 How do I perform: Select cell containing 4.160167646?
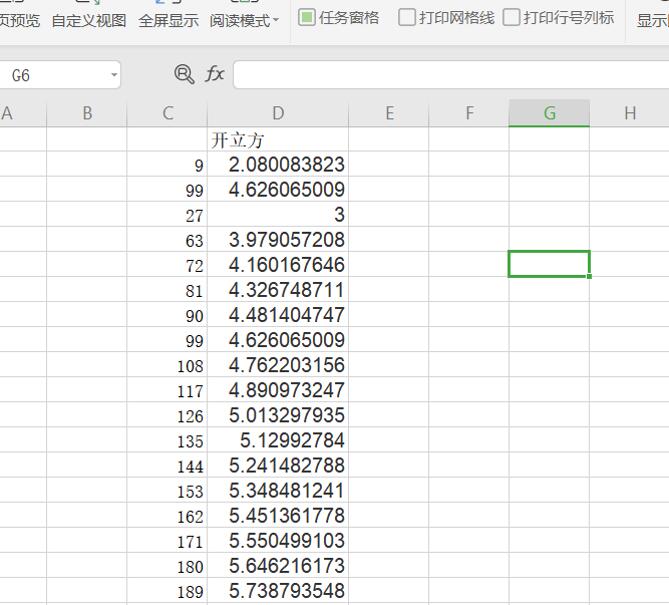(x=278, y=265)
